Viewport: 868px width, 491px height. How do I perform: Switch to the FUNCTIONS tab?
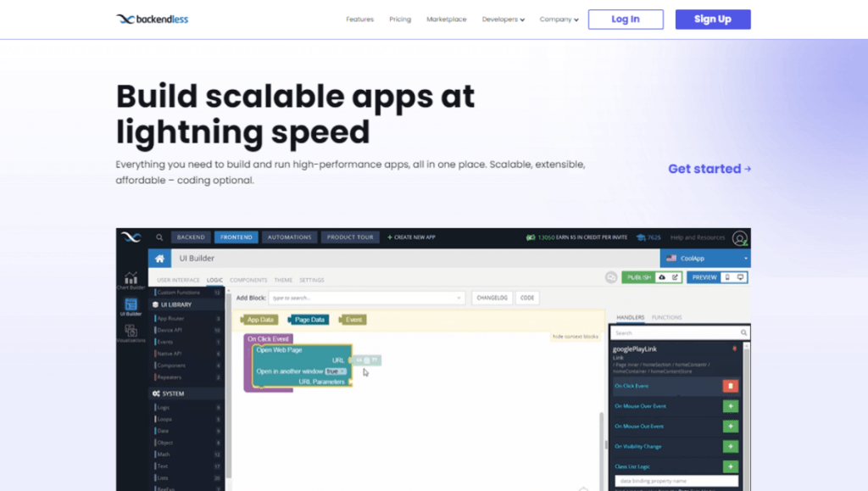666,316
